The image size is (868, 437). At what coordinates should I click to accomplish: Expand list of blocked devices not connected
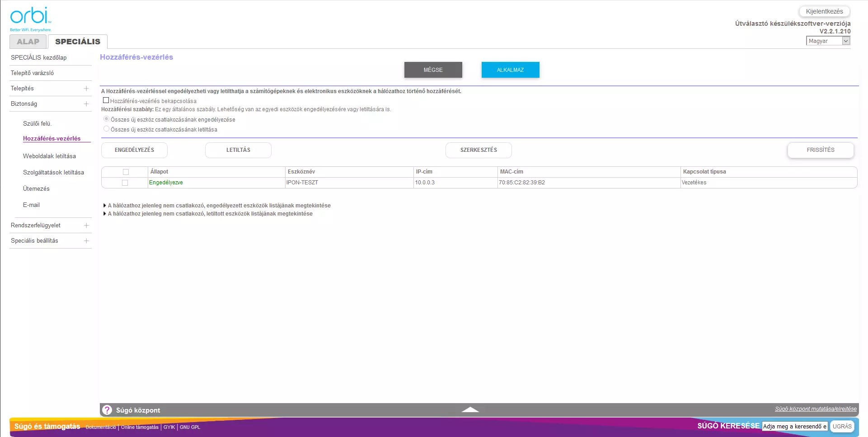pos(210,214)
